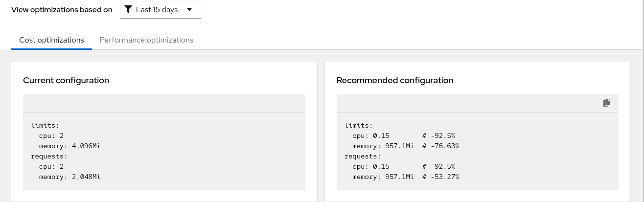The width and height of the screenshot is (644, 202).
Task: Select current memory request 2,048Mi line
Action: 70,177
